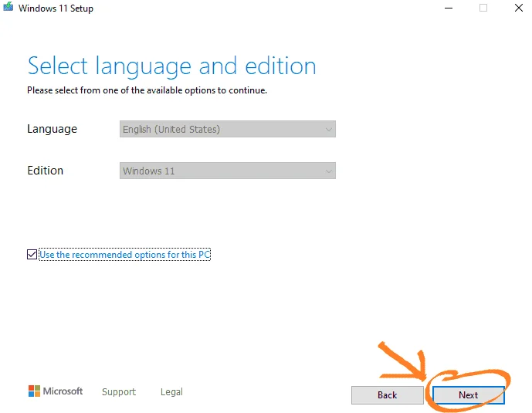The width and height of the screenshot is (532, 413).
Task: Click the 'Please select from one' instruction text
Action: [147, 90]
